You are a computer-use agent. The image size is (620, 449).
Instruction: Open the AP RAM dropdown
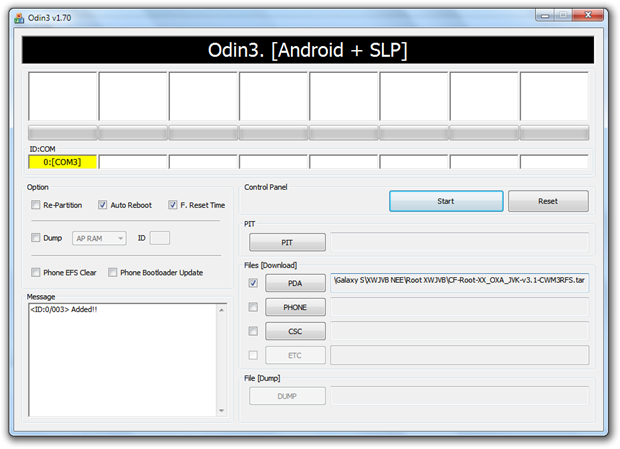click(99, 238)
